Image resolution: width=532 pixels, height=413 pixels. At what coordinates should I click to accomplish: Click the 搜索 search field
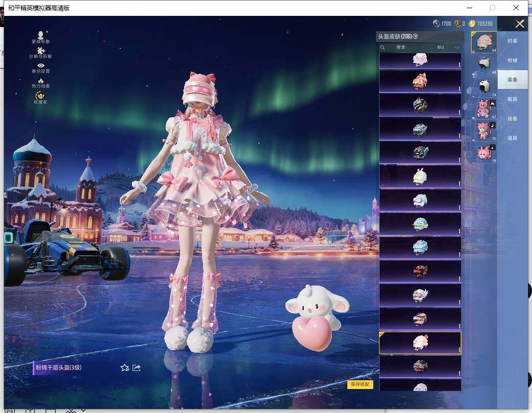tap(401, 48)
